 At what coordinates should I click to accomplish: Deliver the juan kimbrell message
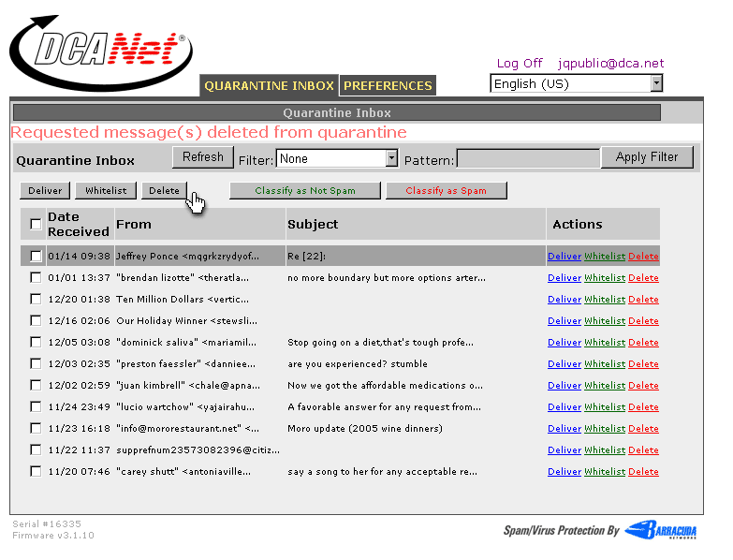click(x=564, y=385)
